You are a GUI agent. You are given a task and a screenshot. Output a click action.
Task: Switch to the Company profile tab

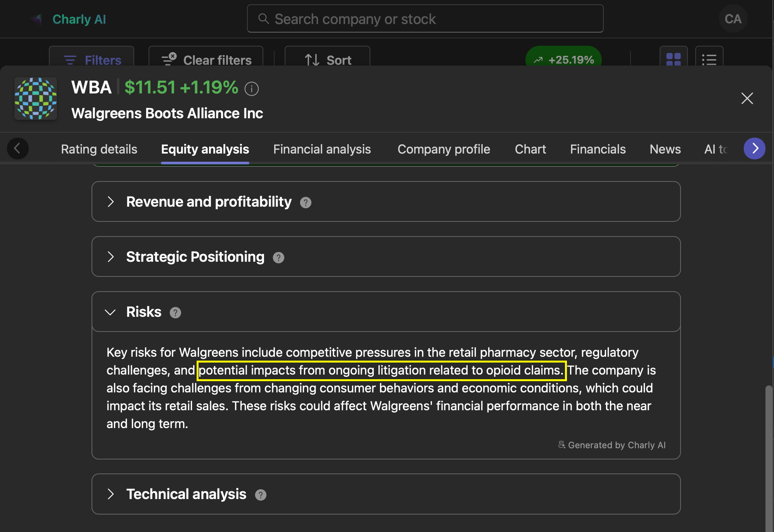tap(444, 149)
